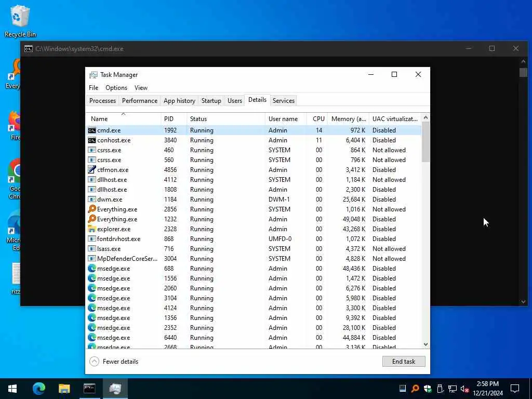Click the lsass.exe process icon
This screenshot has height=399, width=532.
pos(91,249)
